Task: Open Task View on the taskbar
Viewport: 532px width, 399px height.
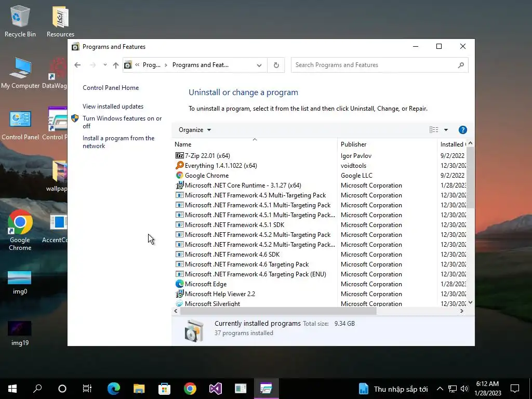Action: [87, 389]
